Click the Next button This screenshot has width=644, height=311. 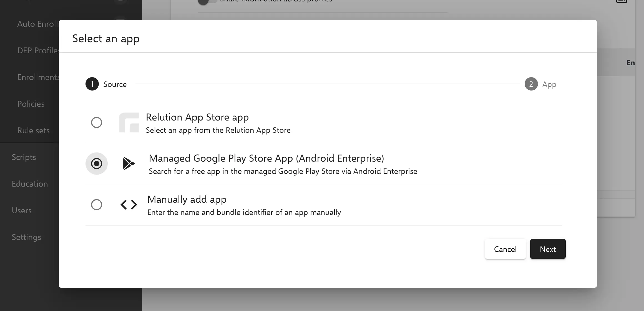click(x=548, y=249)
